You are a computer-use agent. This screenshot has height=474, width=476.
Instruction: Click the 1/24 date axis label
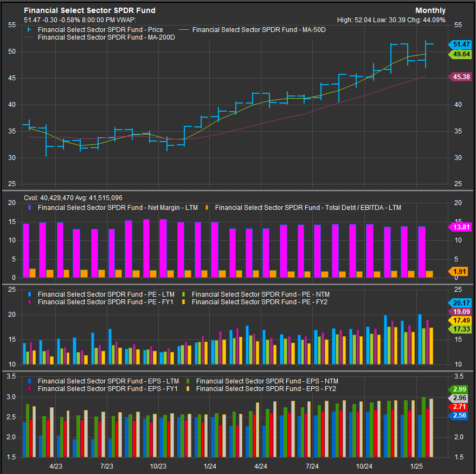(210, 466)
